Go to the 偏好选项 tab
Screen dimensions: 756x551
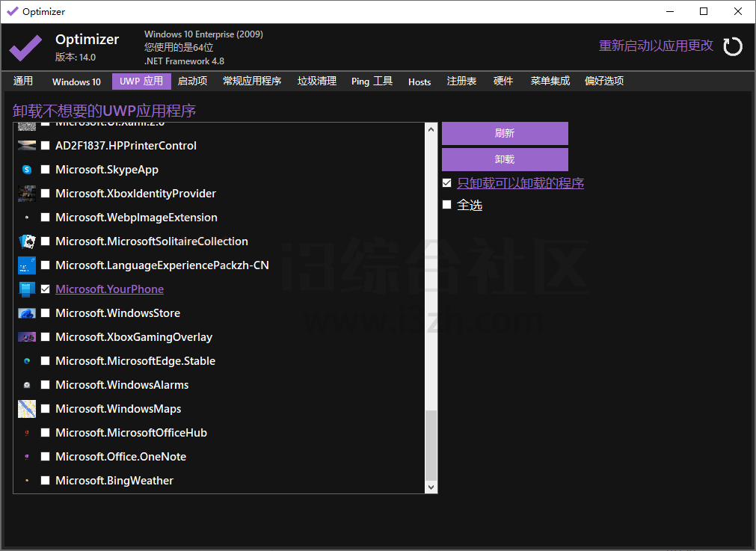[604, 81]
